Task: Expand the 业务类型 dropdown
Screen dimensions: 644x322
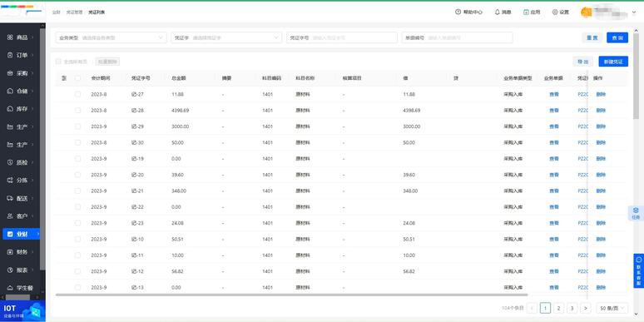Action: click(x=111, y=37)
